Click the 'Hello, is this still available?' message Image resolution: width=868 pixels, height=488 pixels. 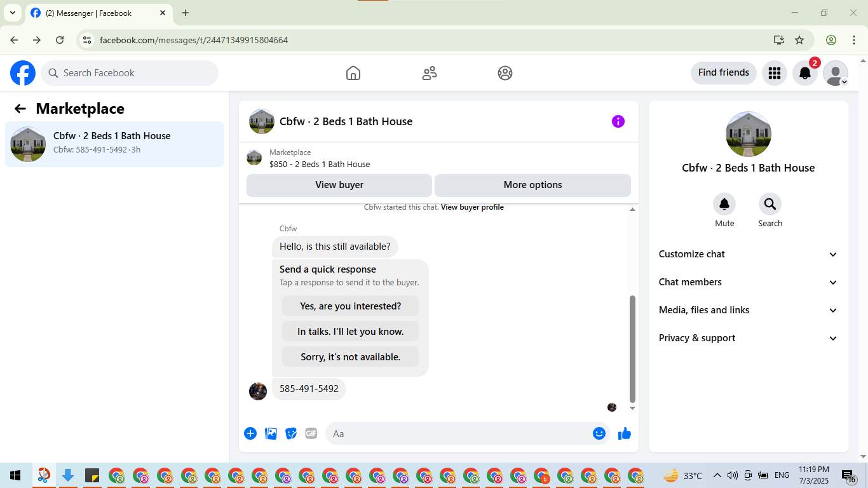pyautogui.click(x=335, y=247)
